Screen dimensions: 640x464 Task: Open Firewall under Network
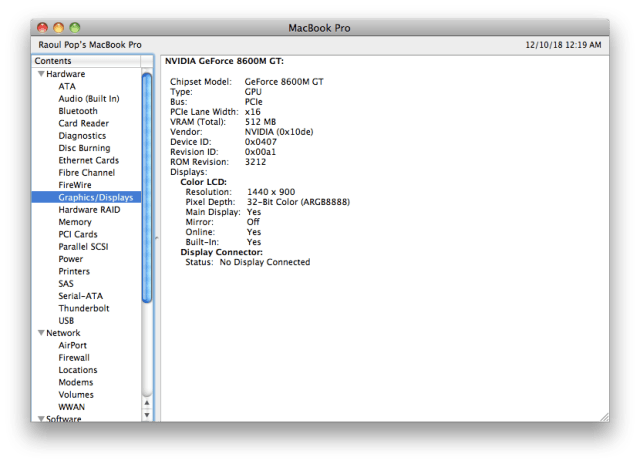74,357
